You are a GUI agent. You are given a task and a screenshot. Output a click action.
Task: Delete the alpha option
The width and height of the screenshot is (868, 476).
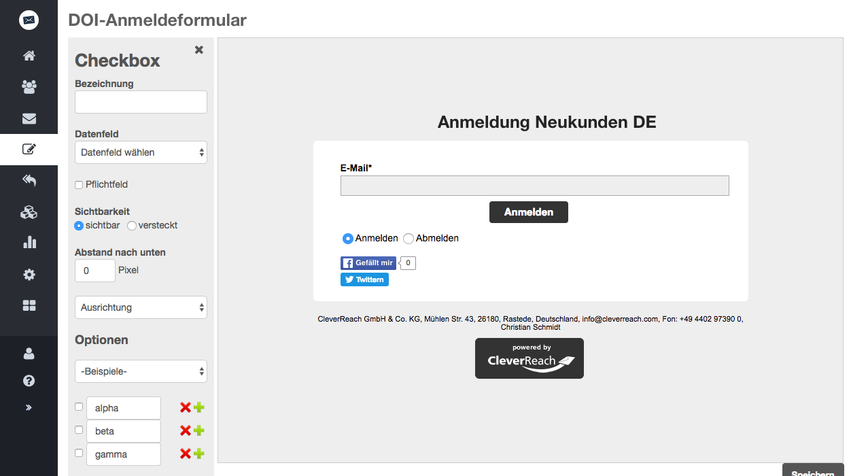tap(185, 408)
